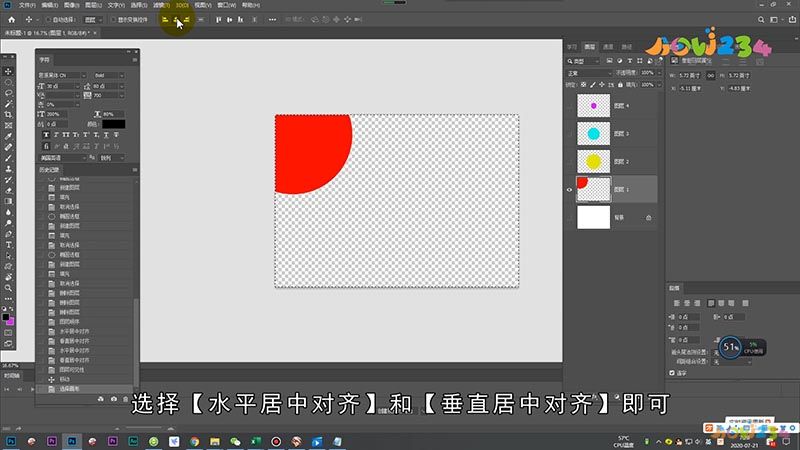The width and height of the screenshot is (800, 450).
Task: Select the Dodge tool
Action: (x=8, y=223)
